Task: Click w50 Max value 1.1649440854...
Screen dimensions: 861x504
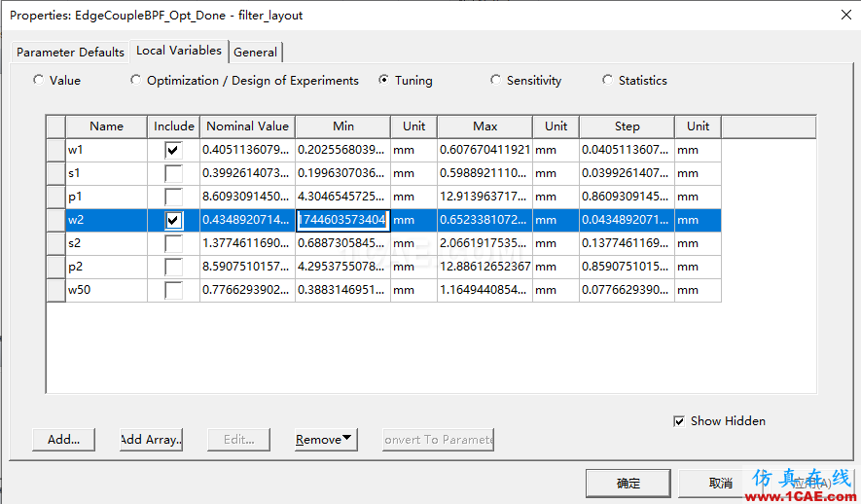Action: (484, 290)
